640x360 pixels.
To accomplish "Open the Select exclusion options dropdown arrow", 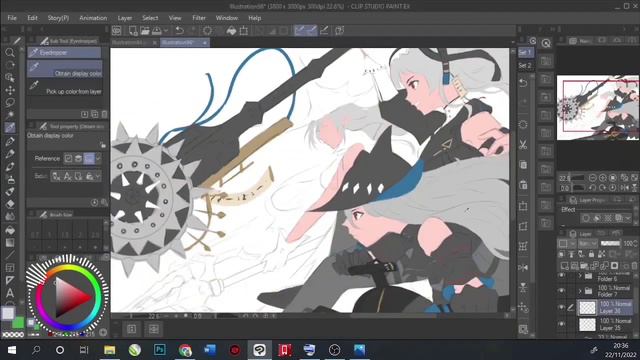I will [98, 176].
